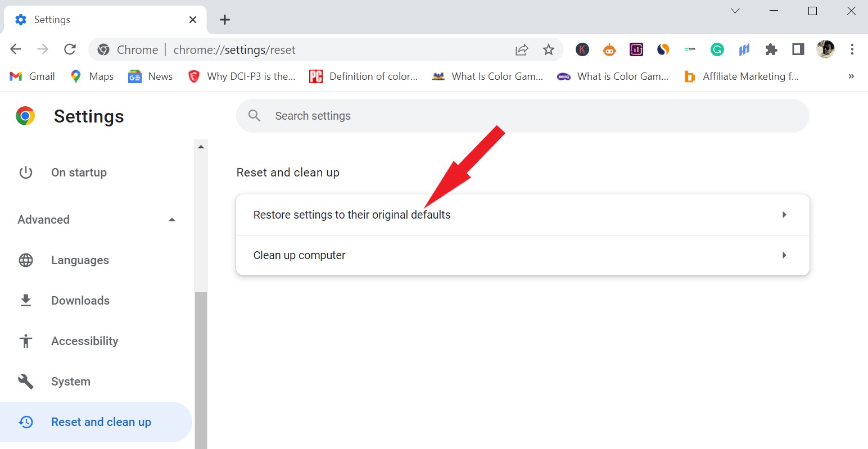Open Chrome's three-dot menu
Viewport: 868px width, 449px height.
point(852,49)
